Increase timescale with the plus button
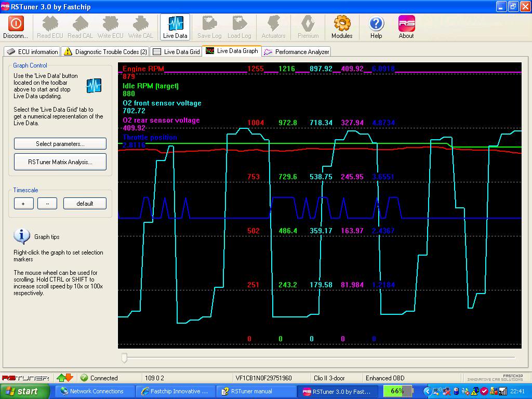The image size is (532, 399). (23, 204)
